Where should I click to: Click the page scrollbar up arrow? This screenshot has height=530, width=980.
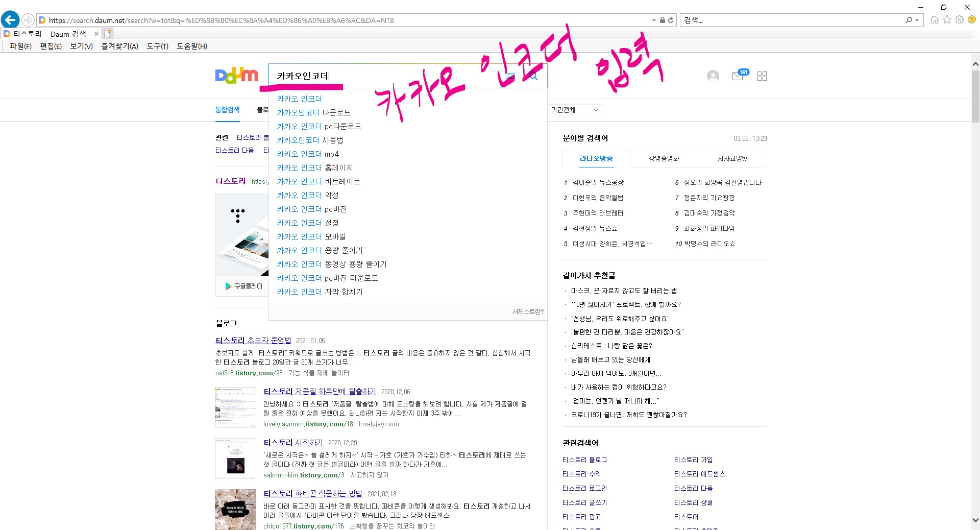coord(975,64)
